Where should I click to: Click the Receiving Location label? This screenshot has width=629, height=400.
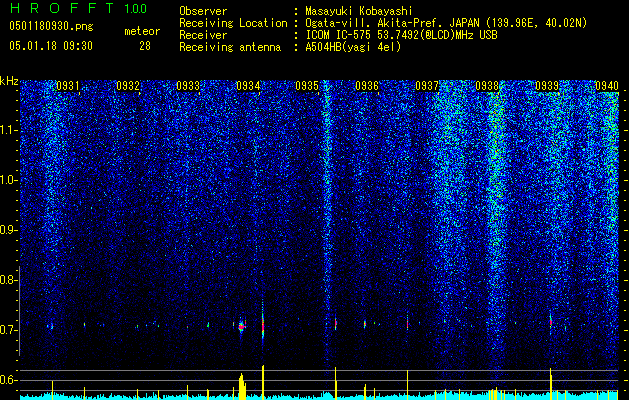[x=233, y=23]
